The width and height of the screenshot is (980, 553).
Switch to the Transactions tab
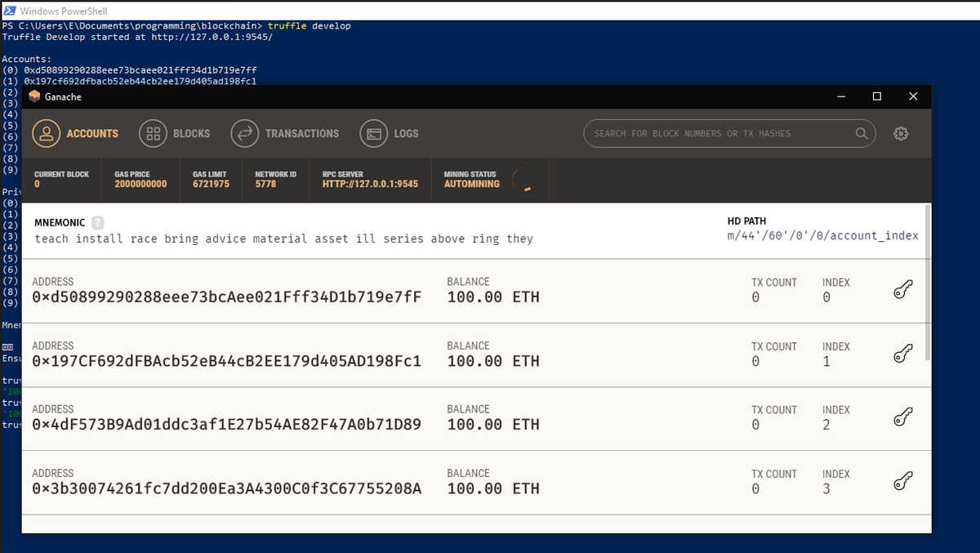[245, 133]
